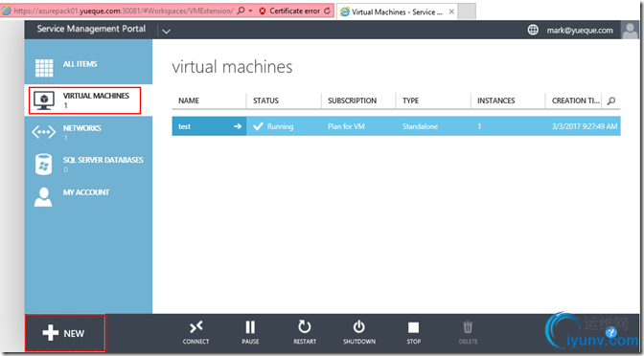Viewport: 644px width, 356px height.
Task: Open My Account person icon
Action: (x=43, y=197)
